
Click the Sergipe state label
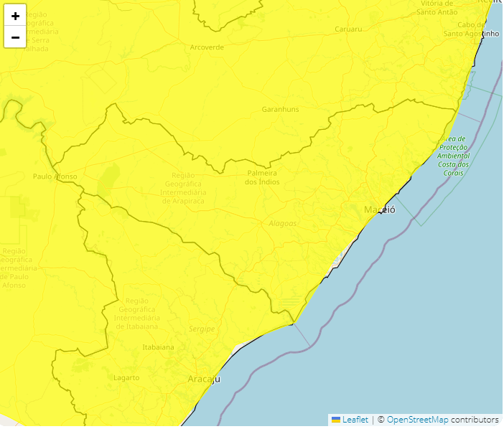pyautogui.click(x=201, y=329)
